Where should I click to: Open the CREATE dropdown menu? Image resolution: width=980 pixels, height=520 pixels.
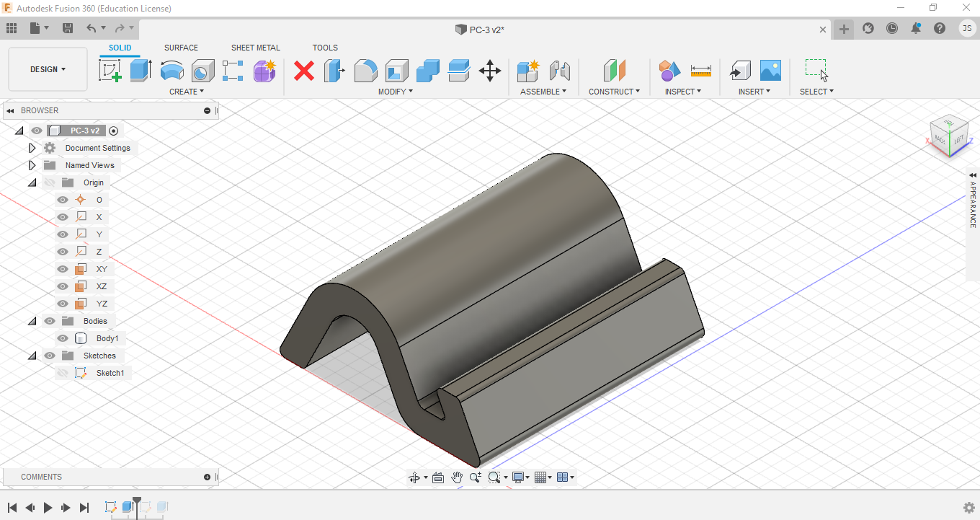[x=187, y=92]
